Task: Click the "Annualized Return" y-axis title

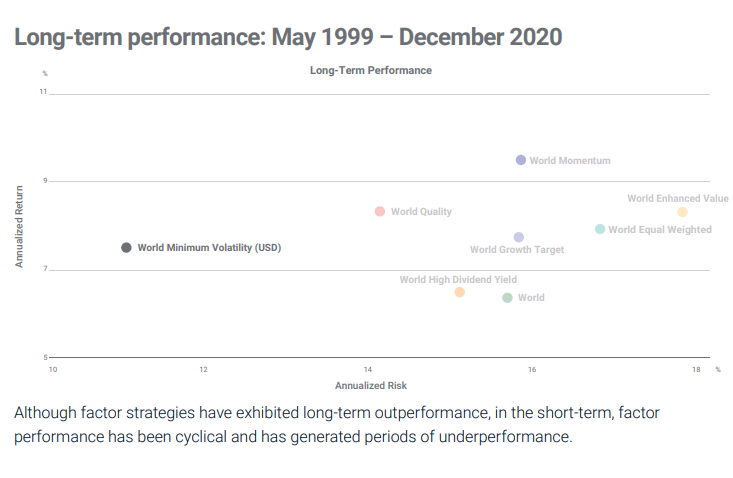Action: [19, 226]
